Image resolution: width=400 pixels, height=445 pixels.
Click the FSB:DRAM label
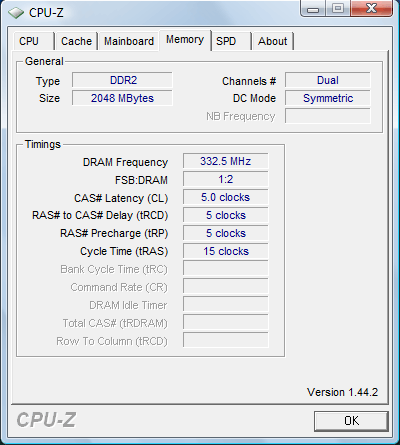[141, 180]
